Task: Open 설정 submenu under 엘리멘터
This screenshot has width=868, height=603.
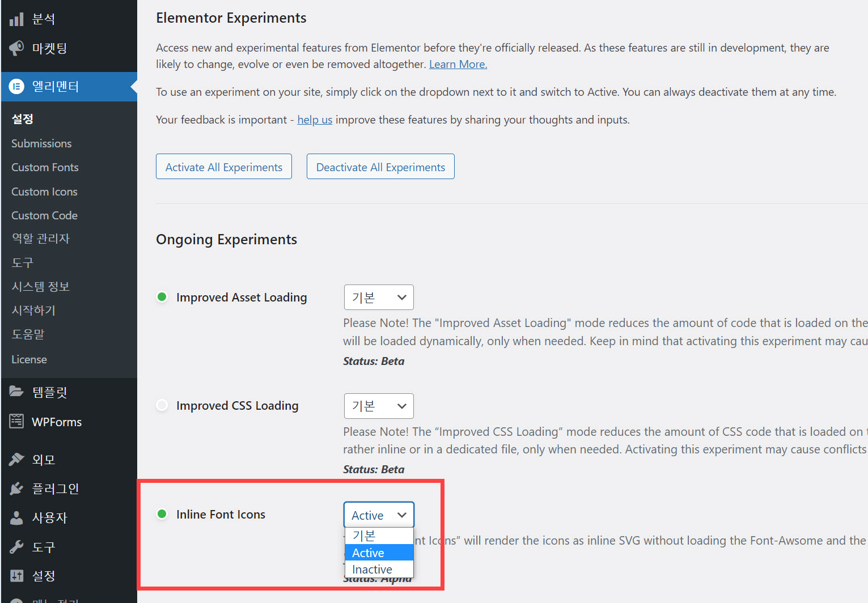Action: click(23, 119)
